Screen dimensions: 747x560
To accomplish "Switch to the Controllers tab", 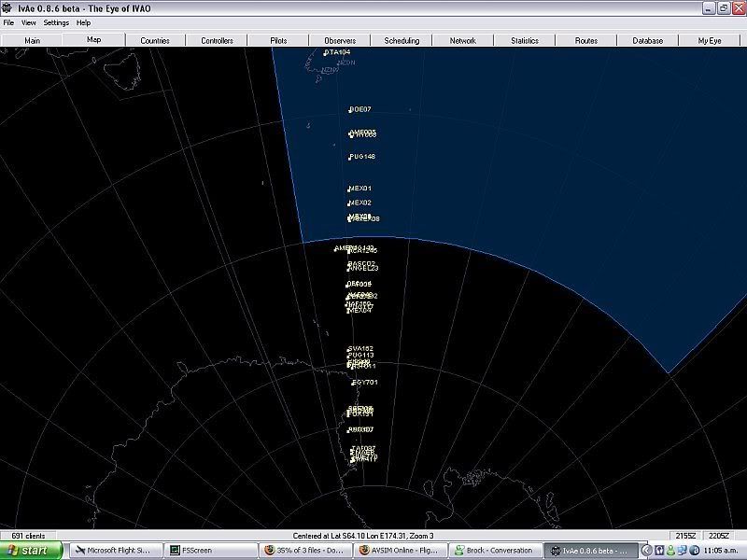I will pos(217,41).
